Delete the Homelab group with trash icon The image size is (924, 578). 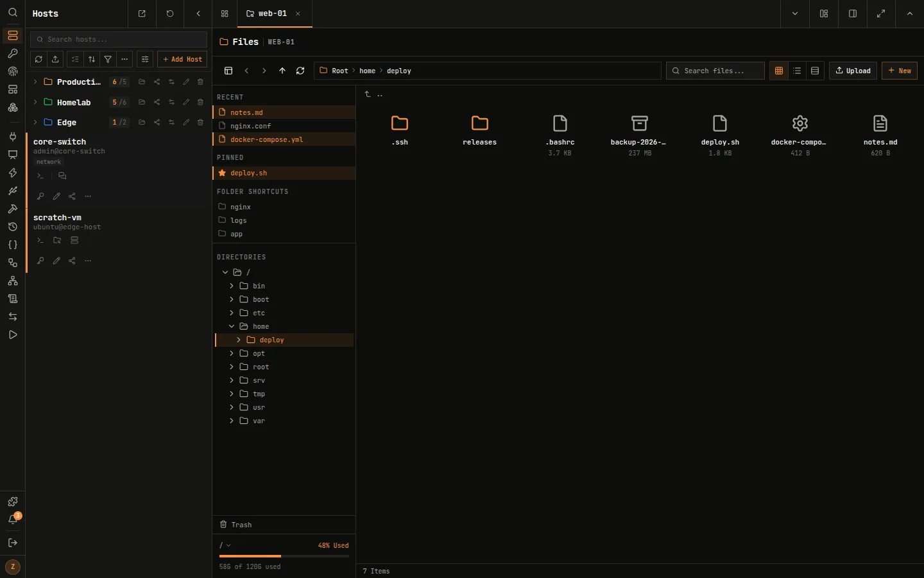pyautogui.click(x=200, y=102)
